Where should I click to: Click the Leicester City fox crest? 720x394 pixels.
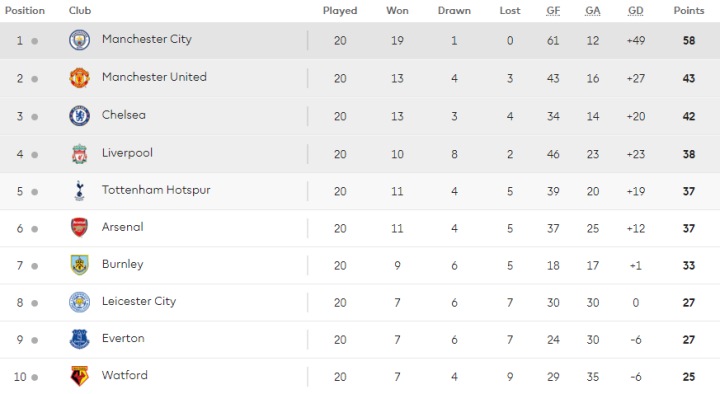79,302
